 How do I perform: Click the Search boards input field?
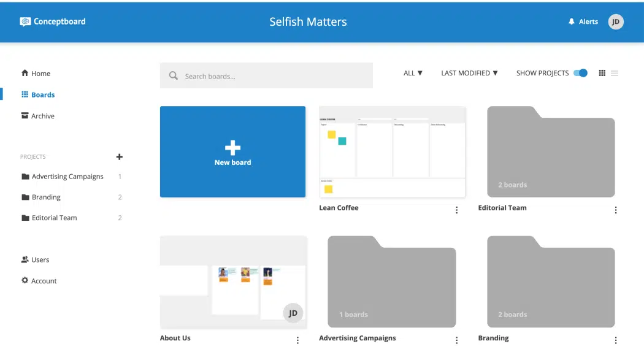pyautogui.click(x=266, y=76)
